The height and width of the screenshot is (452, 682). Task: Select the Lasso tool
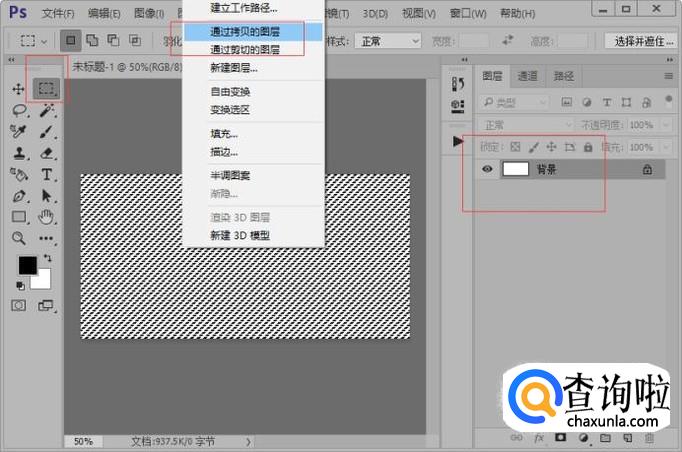click(19, 110)
